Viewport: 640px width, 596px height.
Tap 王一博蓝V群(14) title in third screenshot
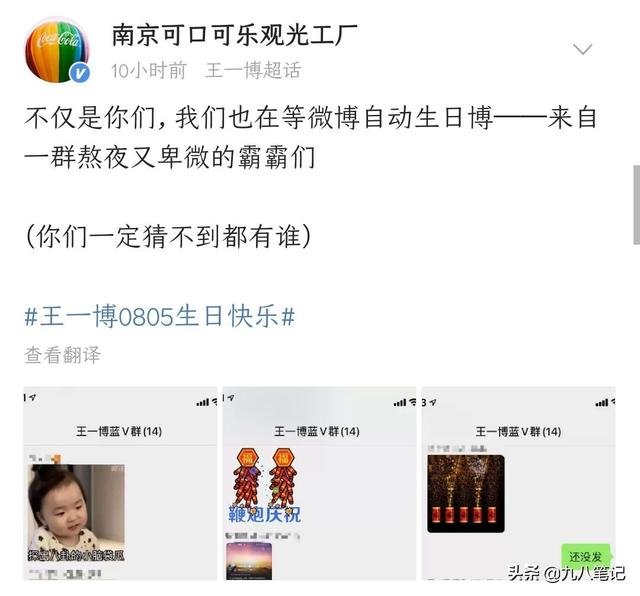(518, 431)
